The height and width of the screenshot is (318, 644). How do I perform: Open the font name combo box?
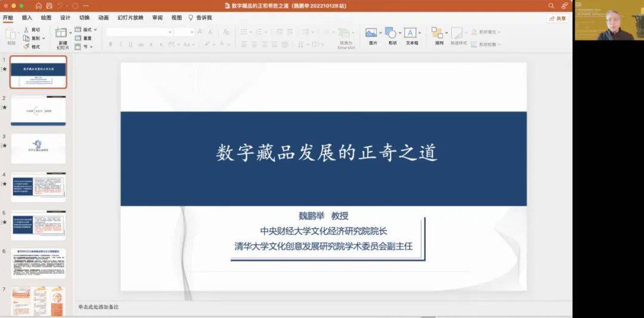140,32
